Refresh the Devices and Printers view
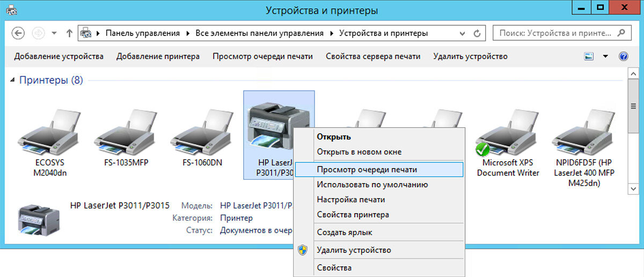 477,33
